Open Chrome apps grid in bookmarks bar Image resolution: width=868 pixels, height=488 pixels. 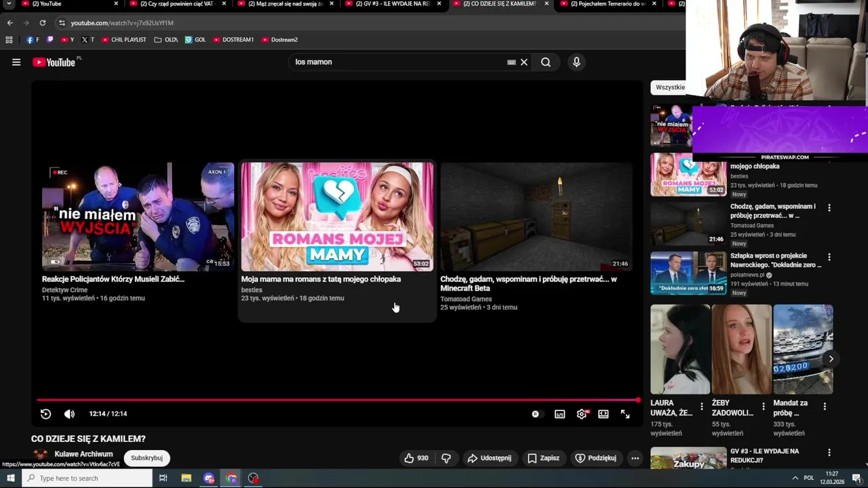point(9,40)
